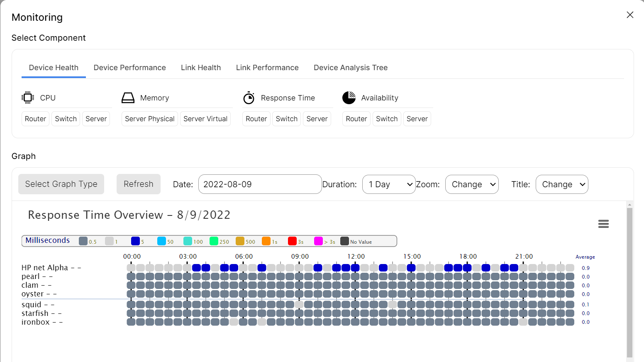Image resolution: width=644 pixels, height=362 pixels.
Task: Click the 03:00 time axis label
Action: pyautogui.click(x=188, y=257)
